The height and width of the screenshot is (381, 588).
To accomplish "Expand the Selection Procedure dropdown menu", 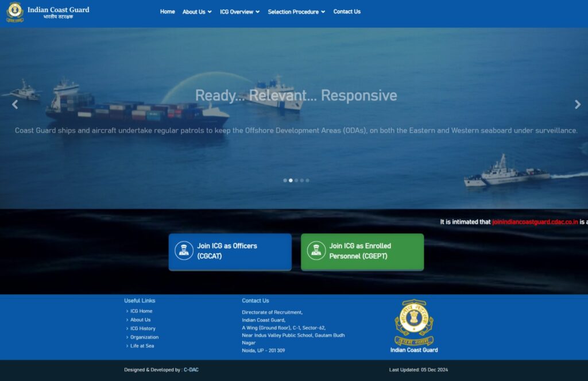I will (296, 11).
